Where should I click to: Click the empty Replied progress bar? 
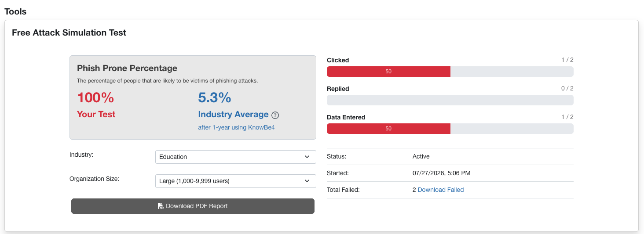tap(450, 100)
